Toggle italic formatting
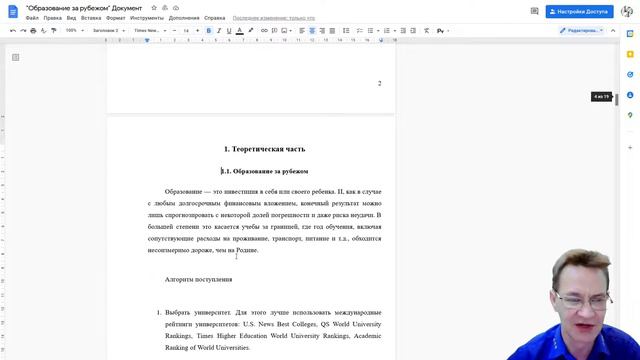 coord(219,31)
